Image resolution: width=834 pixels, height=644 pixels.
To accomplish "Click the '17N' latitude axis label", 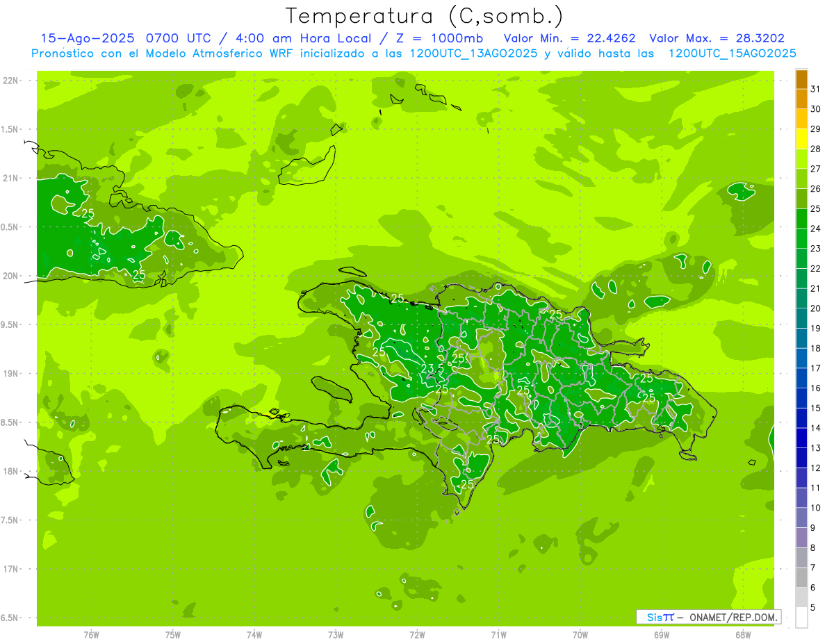I will (10, 569).
